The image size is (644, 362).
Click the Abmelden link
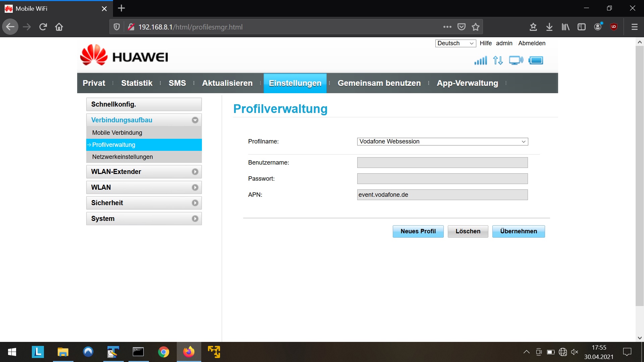(532, 43)
